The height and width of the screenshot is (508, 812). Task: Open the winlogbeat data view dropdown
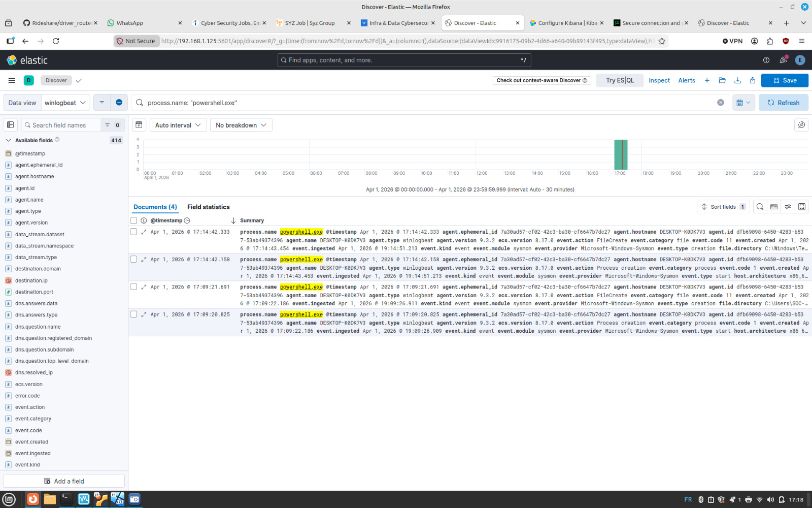tap(65, 102)
